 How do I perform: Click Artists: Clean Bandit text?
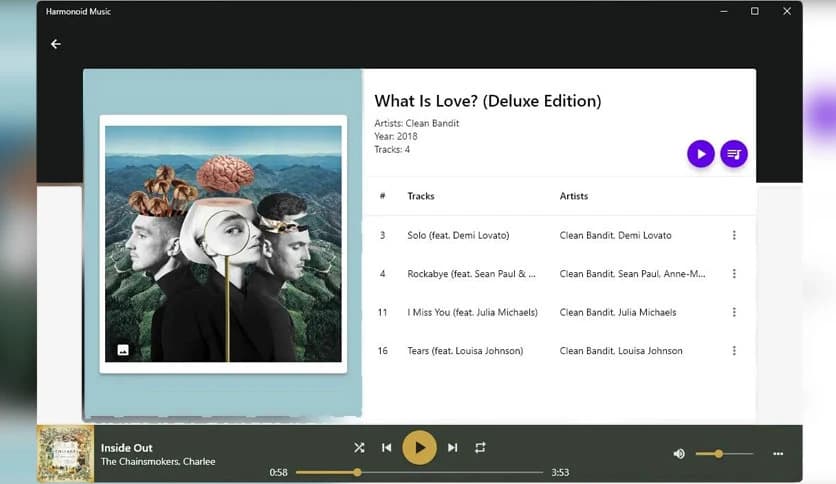click(x=416, y=123)
